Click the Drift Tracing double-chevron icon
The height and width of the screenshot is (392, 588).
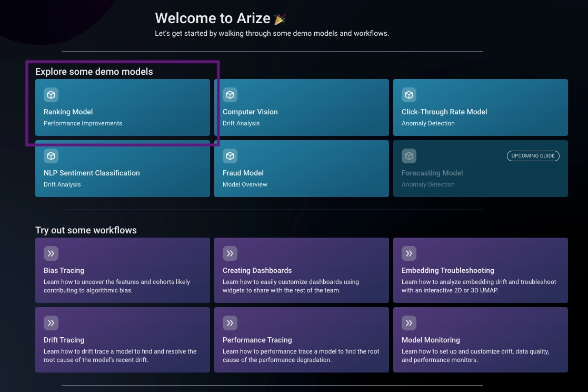tap(51, 323)
